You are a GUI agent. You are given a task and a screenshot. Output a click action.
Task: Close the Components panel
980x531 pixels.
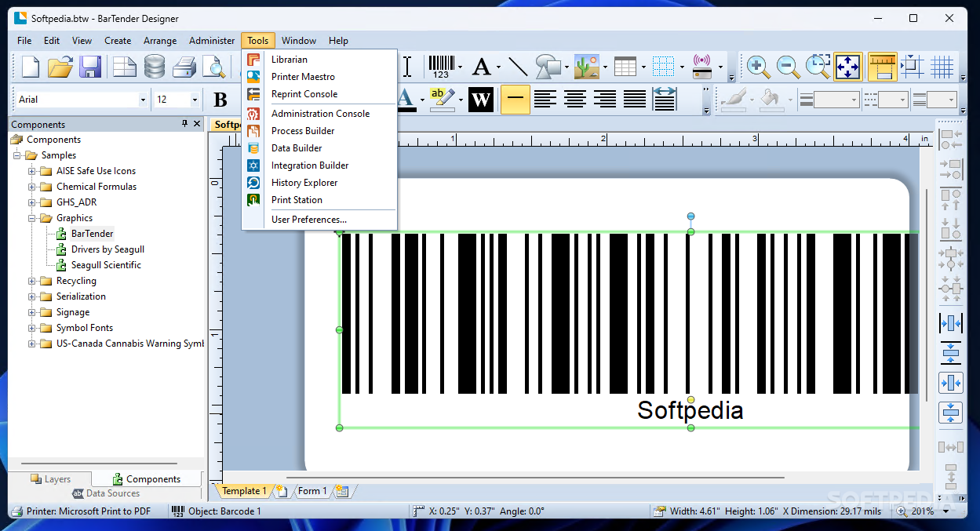point(197,124)
